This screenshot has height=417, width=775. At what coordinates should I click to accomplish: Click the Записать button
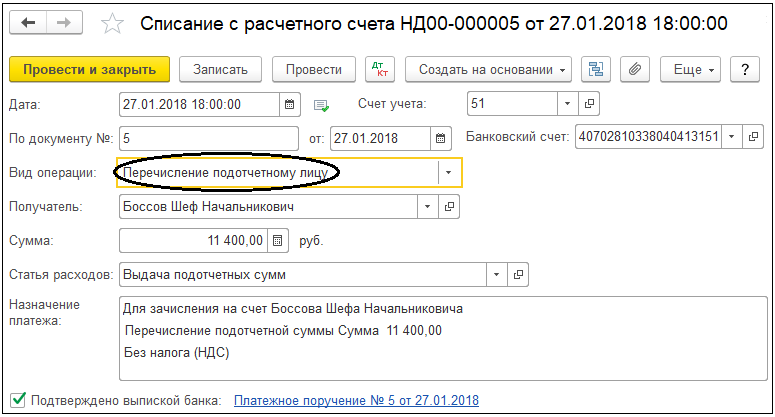point(220,70)
